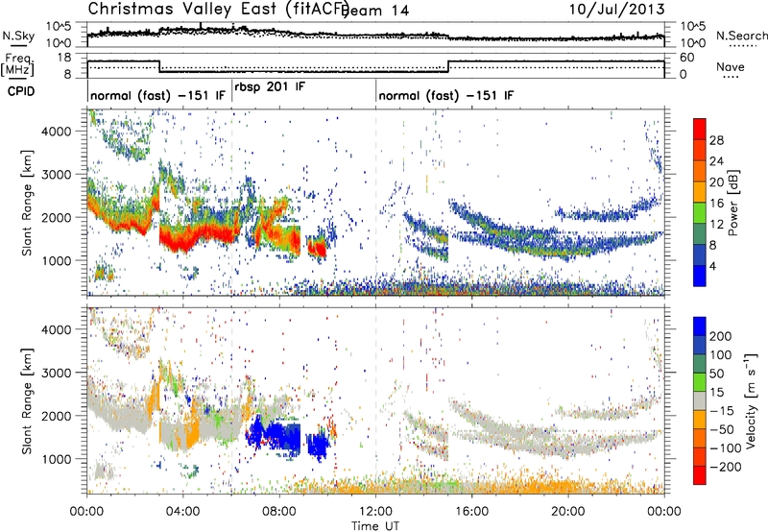Click the power colorbar value "4"
768x532 pixels.
coord(713,266)
